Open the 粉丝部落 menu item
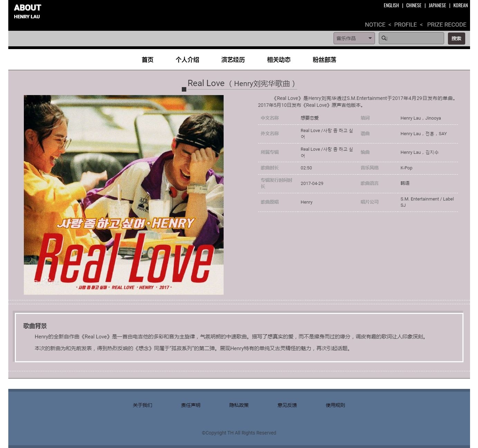The width and height of the screenshot is (478, 448). coord(324,59)
